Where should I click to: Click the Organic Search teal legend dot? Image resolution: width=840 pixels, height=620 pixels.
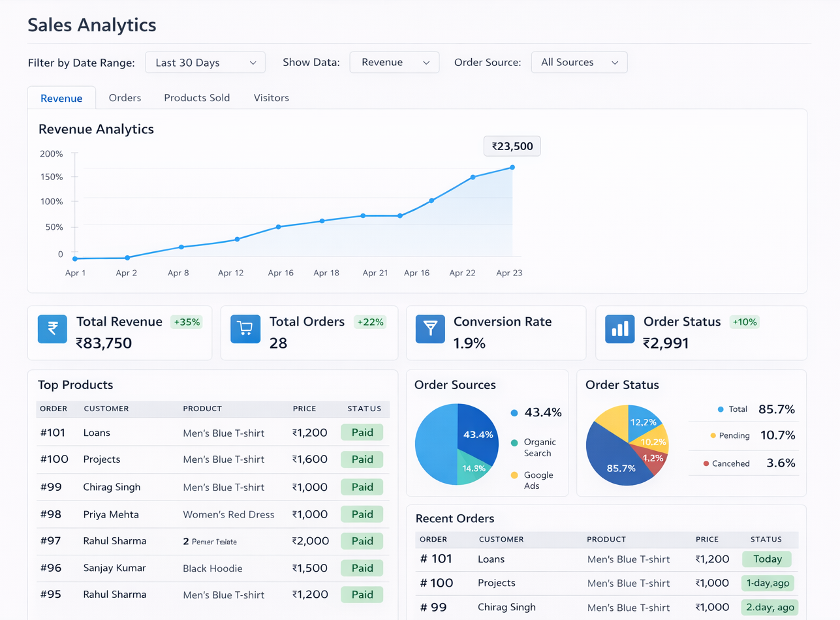514,442
